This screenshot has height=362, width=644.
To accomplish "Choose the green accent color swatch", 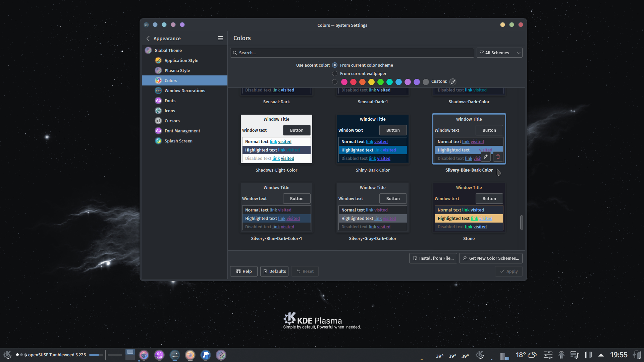I will 380,82.
